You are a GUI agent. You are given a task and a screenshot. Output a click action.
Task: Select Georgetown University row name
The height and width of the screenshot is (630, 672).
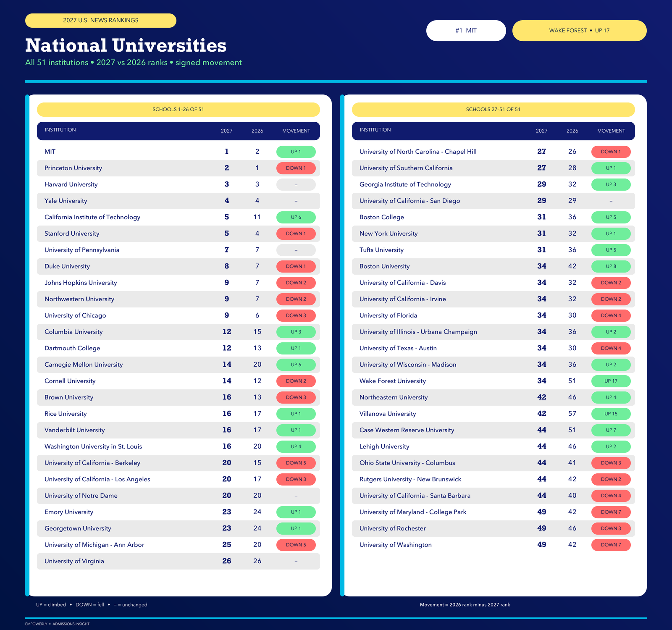pos(78,528)
